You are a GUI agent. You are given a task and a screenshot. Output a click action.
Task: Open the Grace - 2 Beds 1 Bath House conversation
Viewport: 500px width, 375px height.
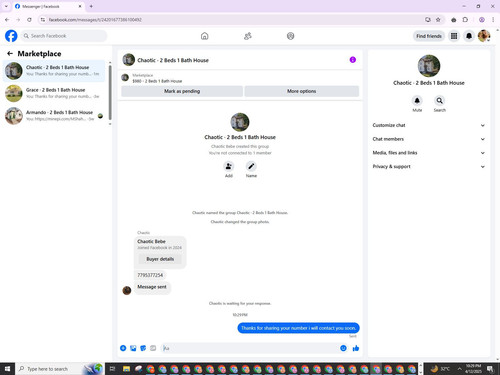[x=54, y=93]
